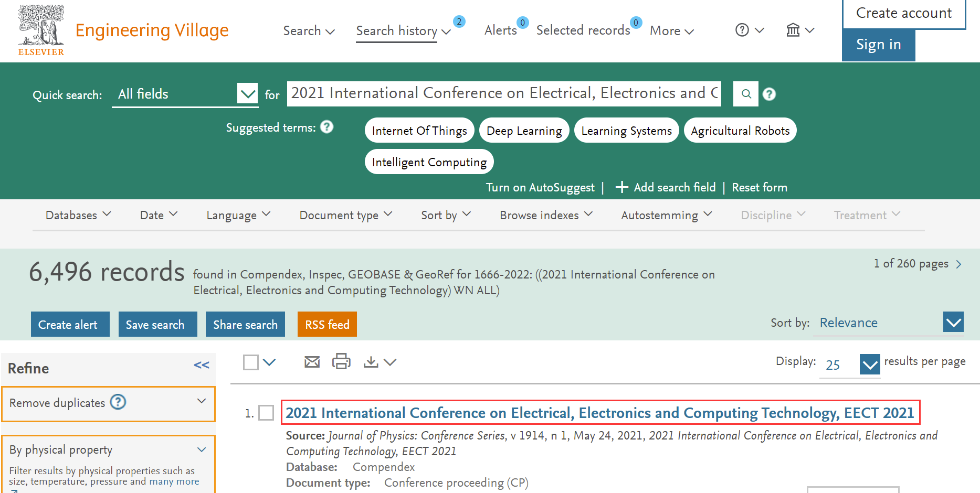Open the institution building icon menu

[800, 30]
